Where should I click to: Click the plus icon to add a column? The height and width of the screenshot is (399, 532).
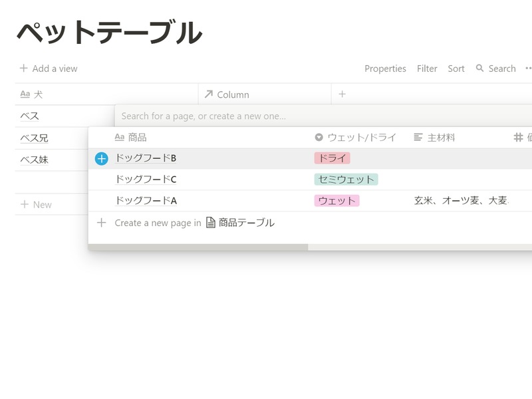pos(342,94)
